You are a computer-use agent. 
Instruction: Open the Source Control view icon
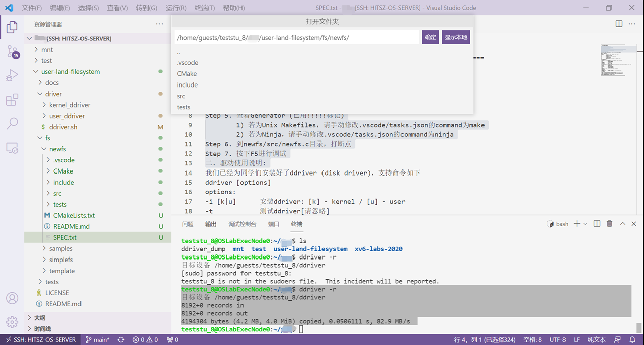click(12, 51)
